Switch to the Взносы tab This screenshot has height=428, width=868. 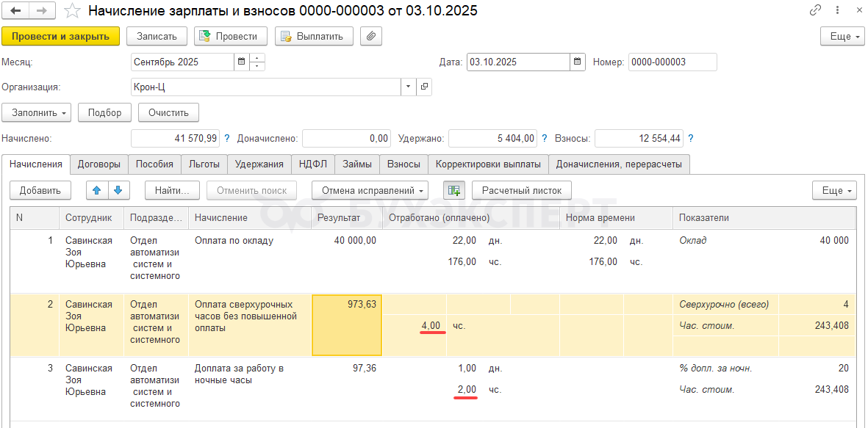coord(403,164)
